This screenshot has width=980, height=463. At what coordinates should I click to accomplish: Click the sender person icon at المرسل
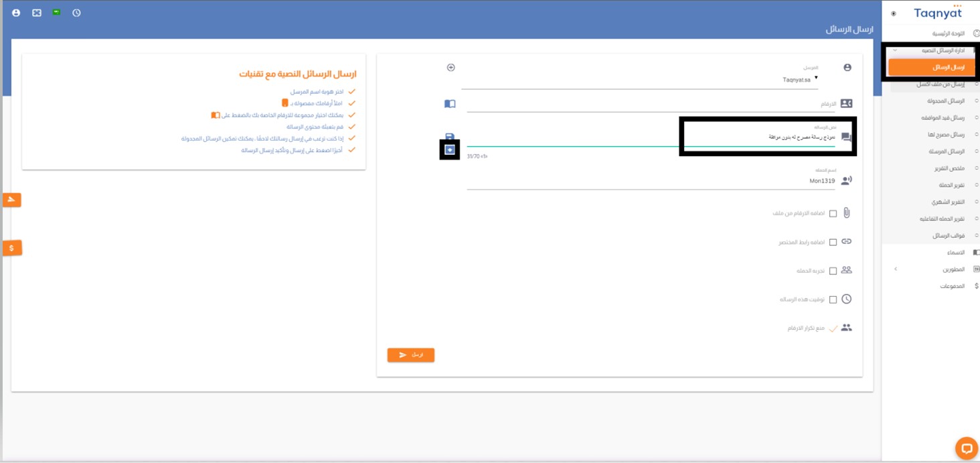(847, 68)
